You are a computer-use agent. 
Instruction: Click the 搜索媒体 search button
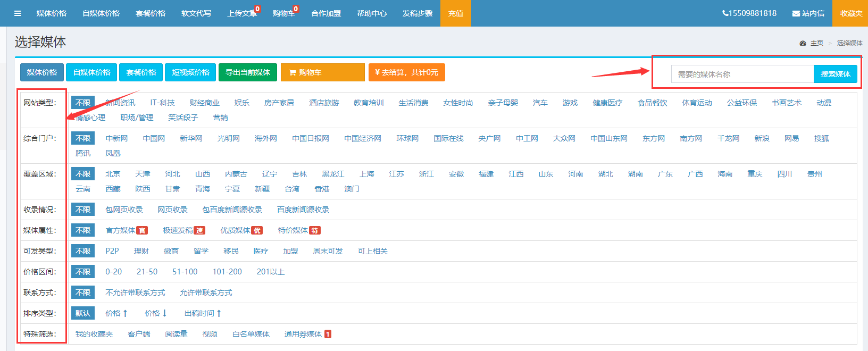click(x=835, y=74)
